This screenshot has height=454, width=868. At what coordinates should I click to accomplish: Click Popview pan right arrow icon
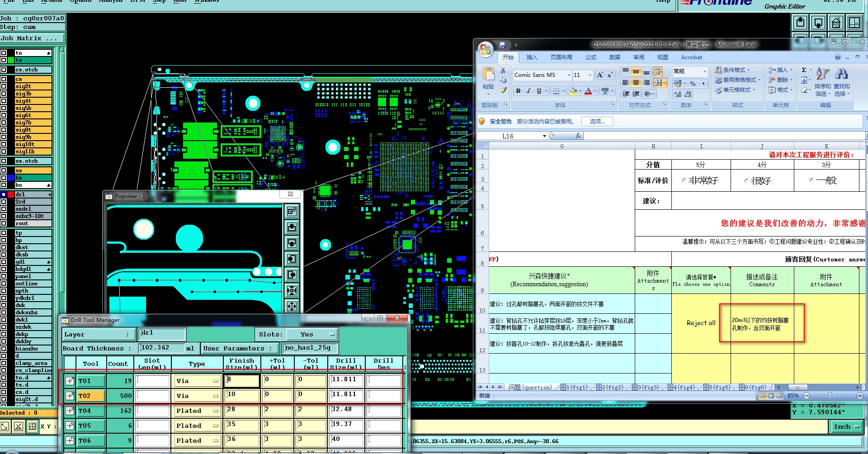click(x=292, y=274)
